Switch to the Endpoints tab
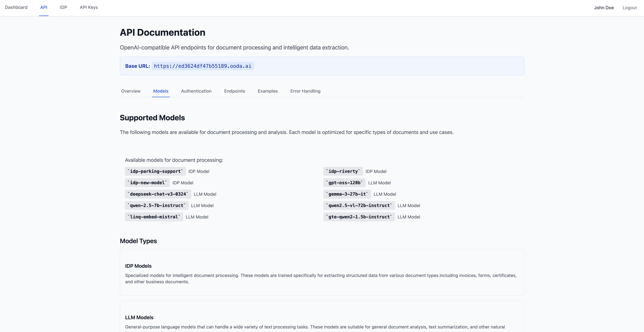The width and height of the screenshot is (644, 332). tap(234, 91)
